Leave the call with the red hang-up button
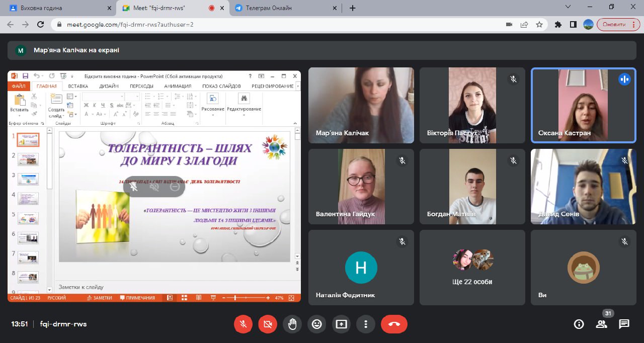The image size is (644, 343). 394,324
